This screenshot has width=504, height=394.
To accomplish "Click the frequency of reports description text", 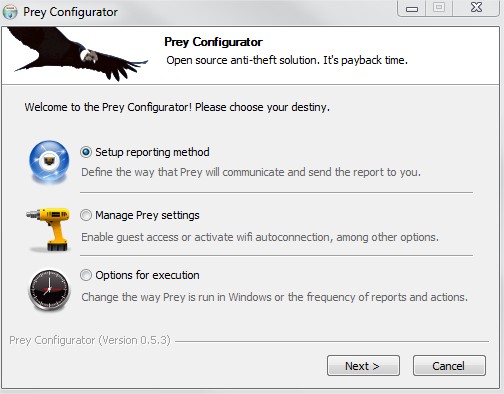I will (274, 297).
